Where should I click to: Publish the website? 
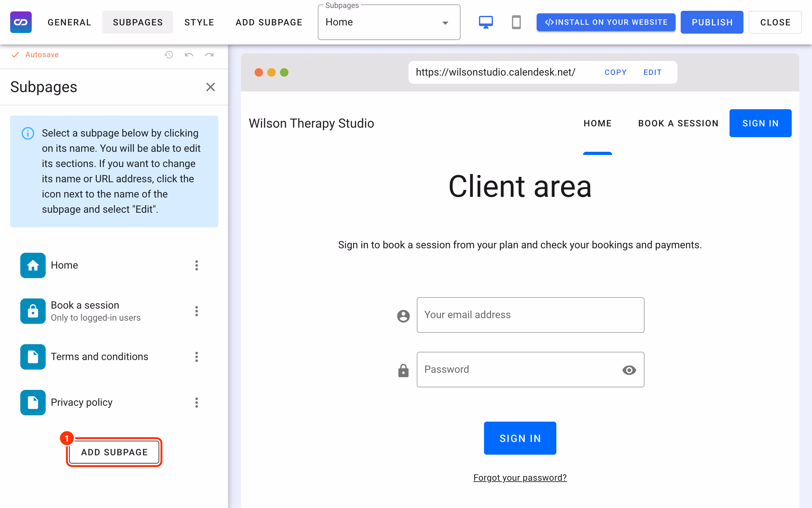pyautogui.click(x=712, y=22)
